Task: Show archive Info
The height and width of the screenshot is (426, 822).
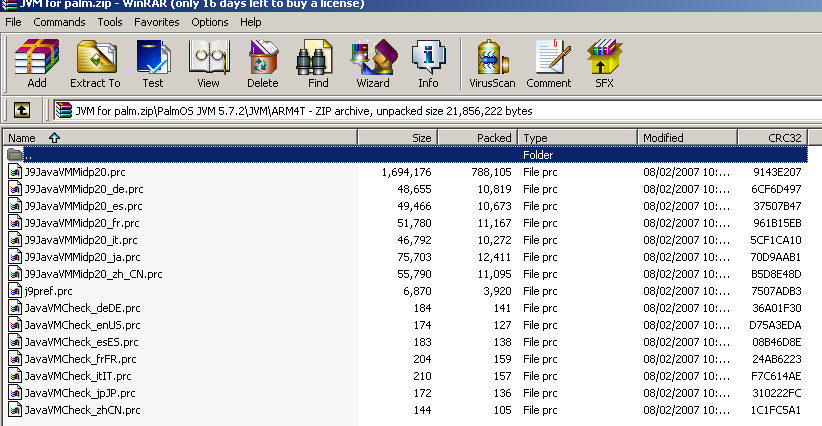Action: pos(428,63)
